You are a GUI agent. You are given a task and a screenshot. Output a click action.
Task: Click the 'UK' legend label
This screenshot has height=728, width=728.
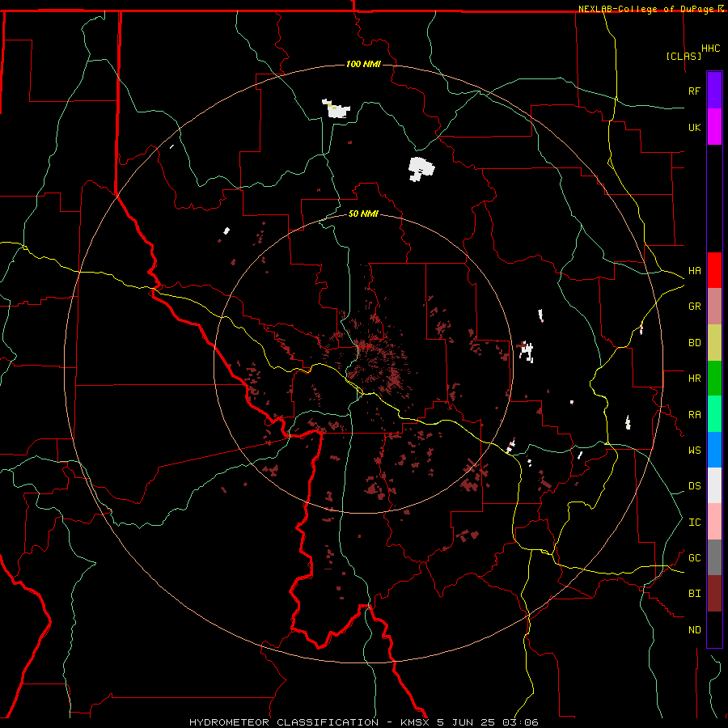[x=694, y=127]
